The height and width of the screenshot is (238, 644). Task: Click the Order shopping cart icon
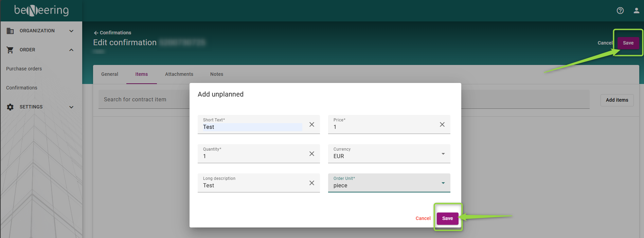coord(10,50)
